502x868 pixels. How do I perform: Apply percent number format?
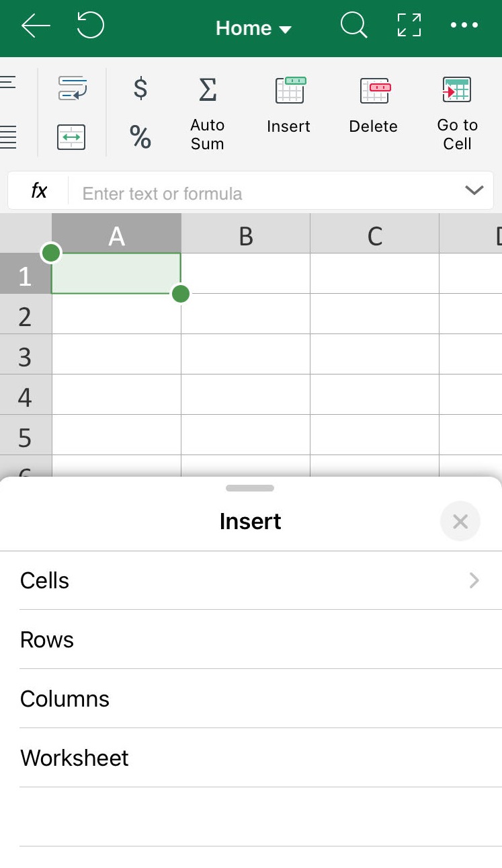(140, 137)
